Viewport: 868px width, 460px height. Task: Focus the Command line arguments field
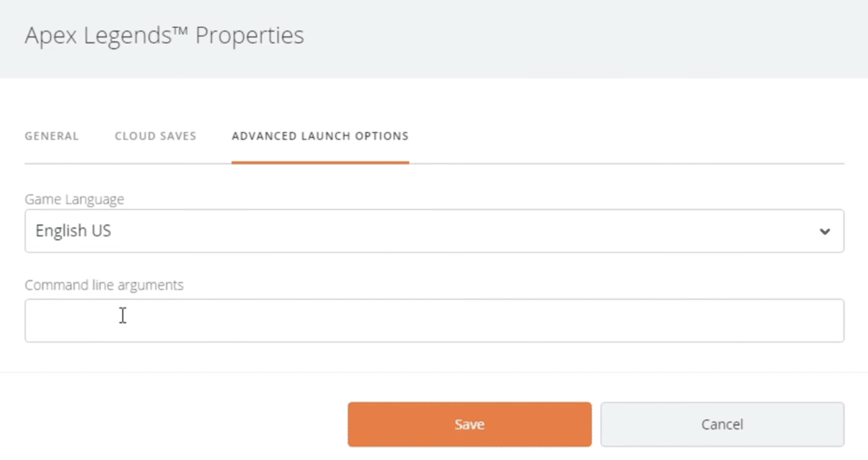click(434, 320)
